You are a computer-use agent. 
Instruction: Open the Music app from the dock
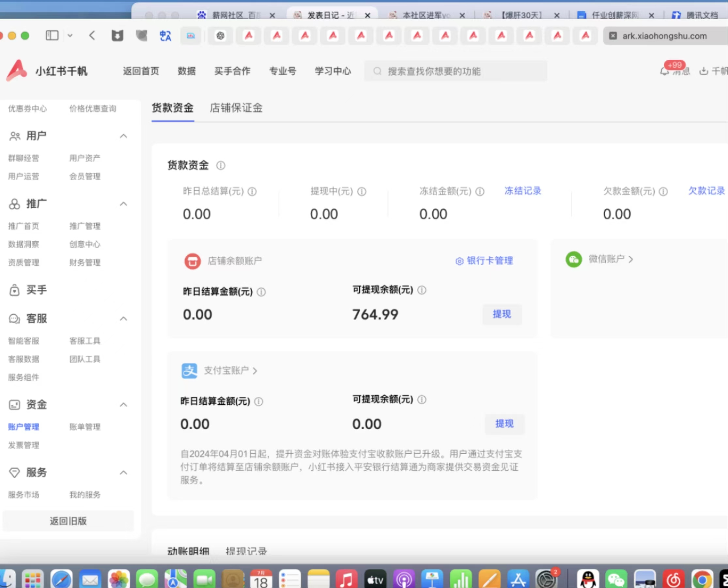(347, 579)
